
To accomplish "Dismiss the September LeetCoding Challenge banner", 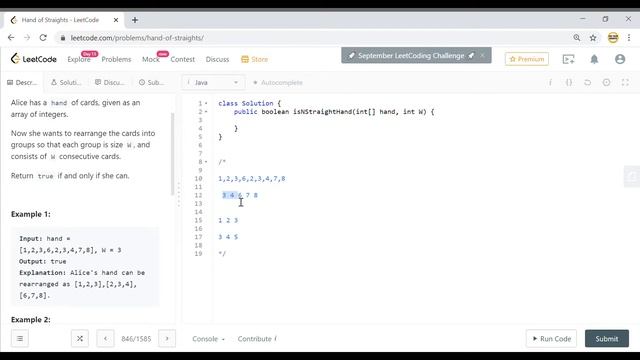I will coord(482,56).
